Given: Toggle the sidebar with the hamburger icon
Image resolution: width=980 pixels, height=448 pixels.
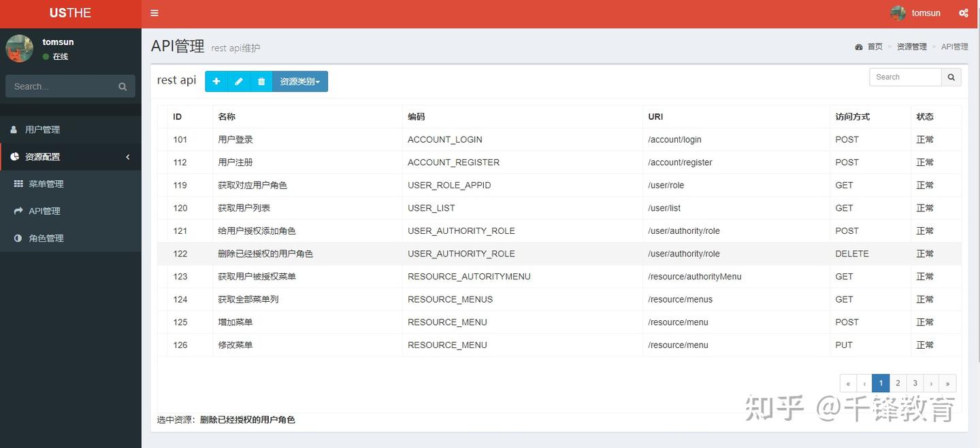Looking at the screenshot, I should (x=154, y=12).
